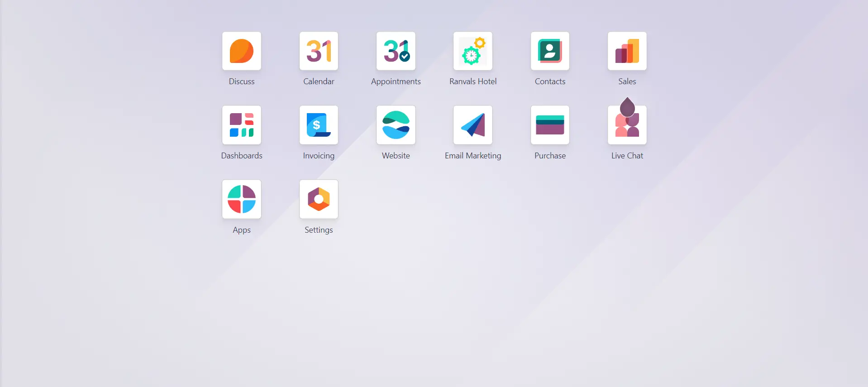Open the Dashboards app icon
The height and width of the screenshot is (387, 868).
(241, 125)
